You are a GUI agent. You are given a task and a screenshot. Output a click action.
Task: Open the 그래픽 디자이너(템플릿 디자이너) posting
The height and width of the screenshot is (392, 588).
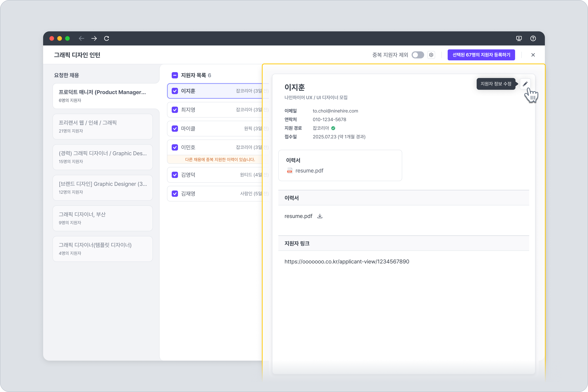103,249
